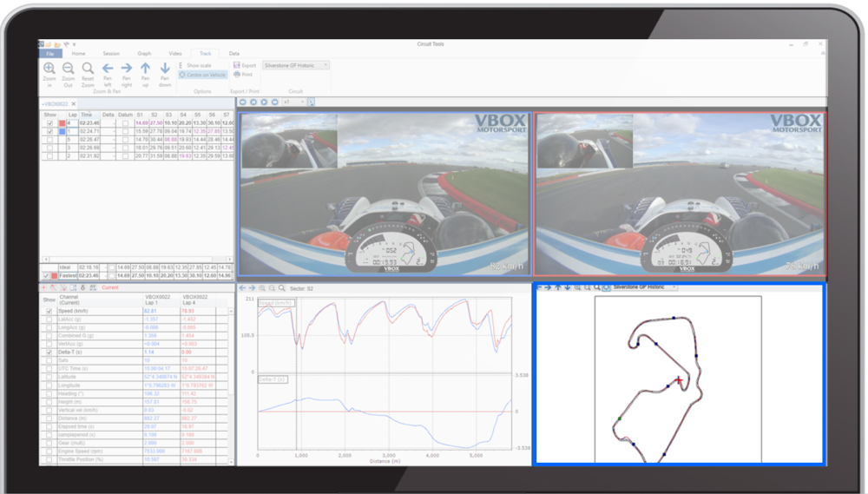Click the video rewind-to-start button
Viewport: 868px width, 494px height.
tap(242, 102)
